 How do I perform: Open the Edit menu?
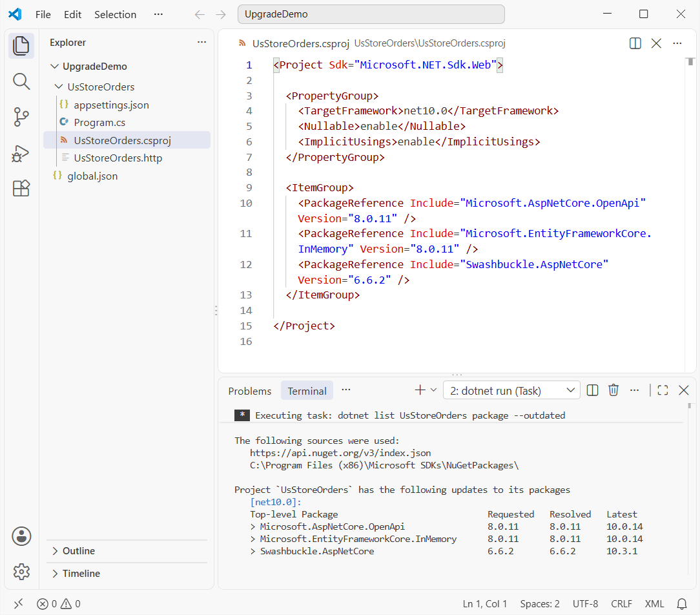pos(72,15)
